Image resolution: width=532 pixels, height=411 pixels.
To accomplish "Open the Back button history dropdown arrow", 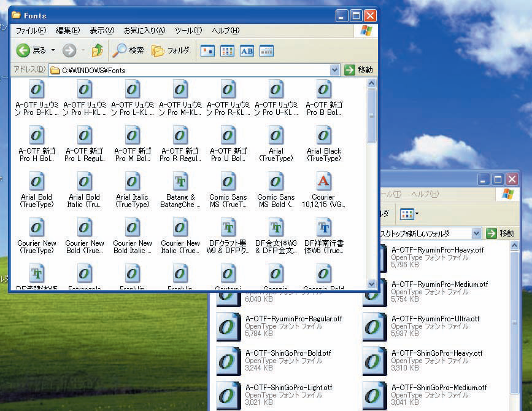I will (x=53, y=50).
